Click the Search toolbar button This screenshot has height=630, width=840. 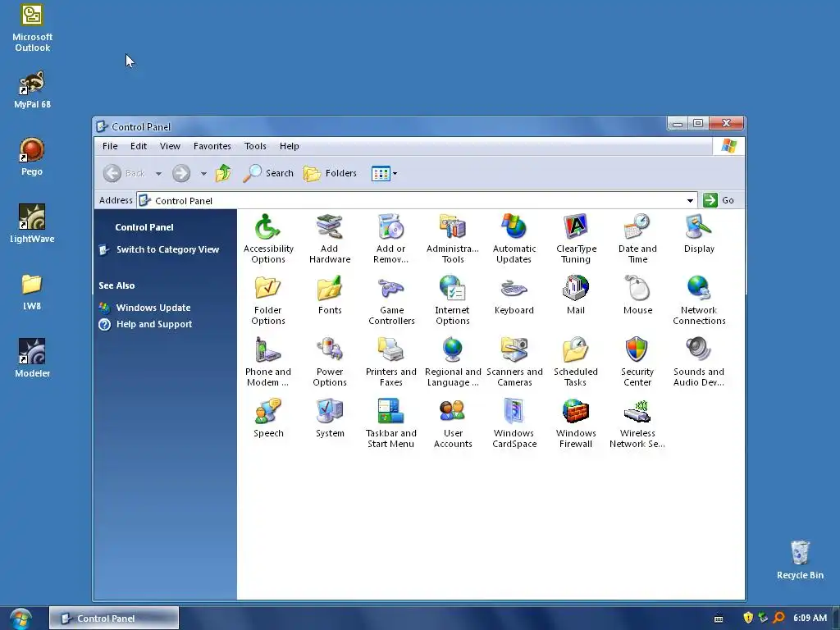(x=268, y=173)
